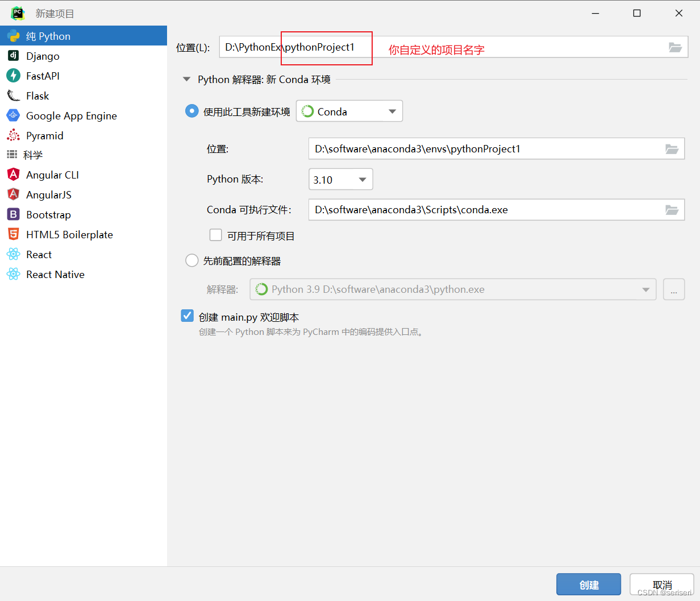Click the Bootstrap B icon
The image size is (700, 601).
pyautogui.click(x=13, y=214)
